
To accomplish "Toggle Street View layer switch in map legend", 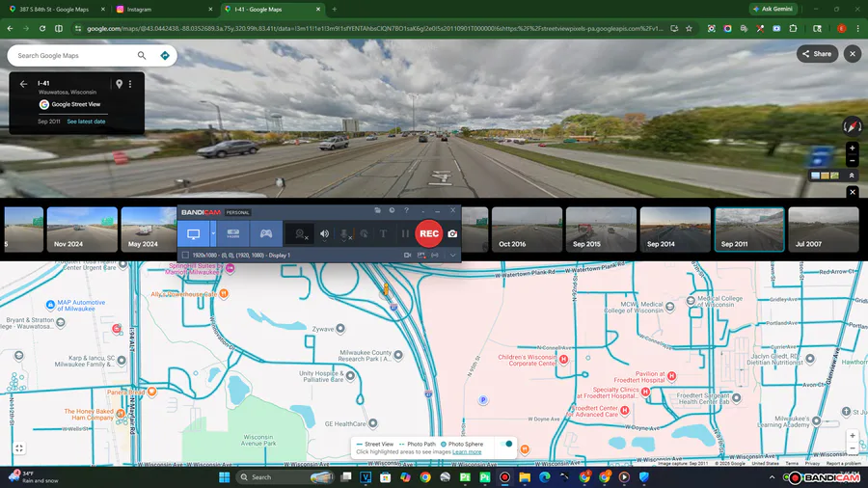I will [506, 444].
